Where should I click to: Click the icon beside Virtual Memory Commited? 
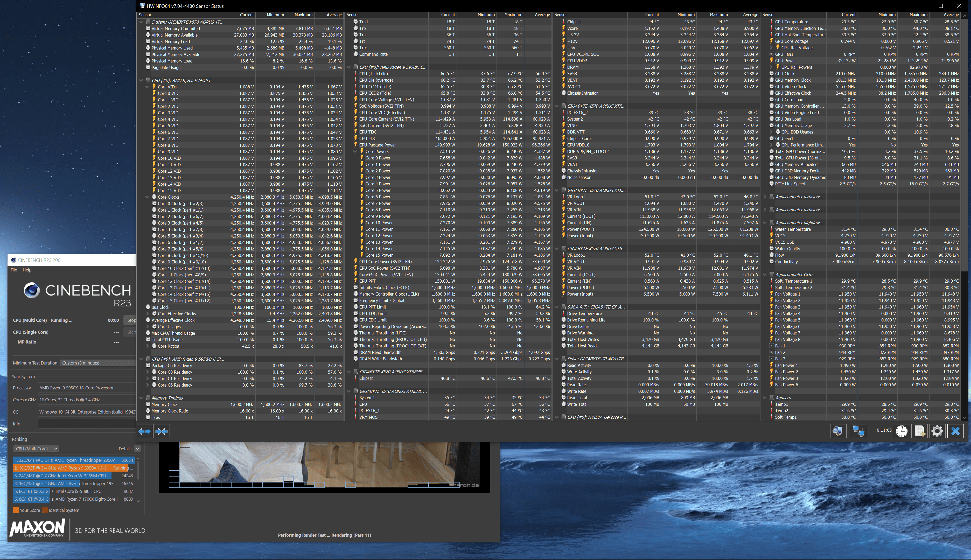[x=148, y=29]
